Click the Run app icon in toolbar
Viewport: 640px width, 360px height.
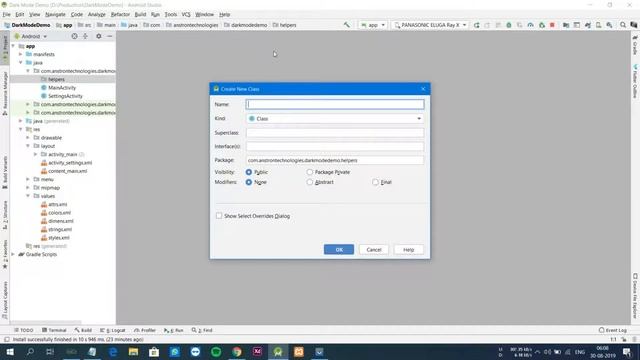pyautogui.click(x=476, y=25)
